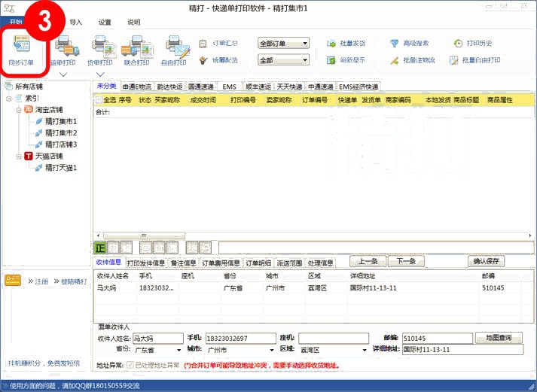Open the 全部订单 dropdown
This screenshot has height=392, width=537.
pyautogui.click(x=283, y=44)
